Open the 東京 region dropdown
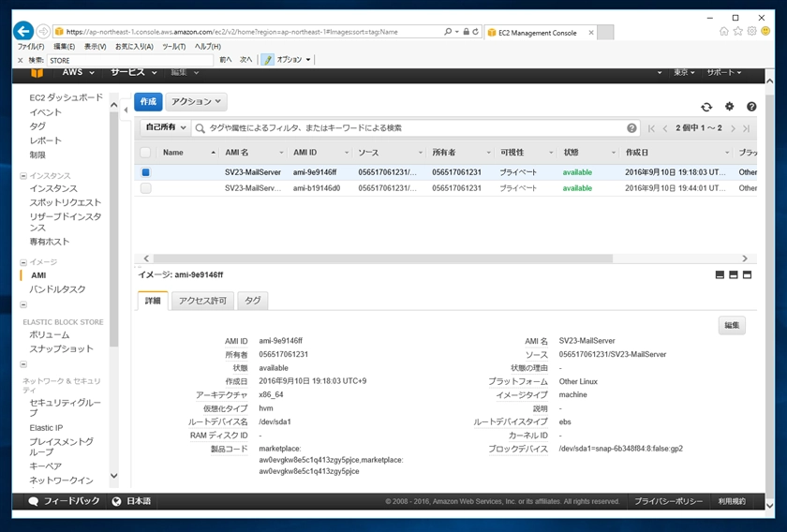787x532 pixels. coord(684,72)
